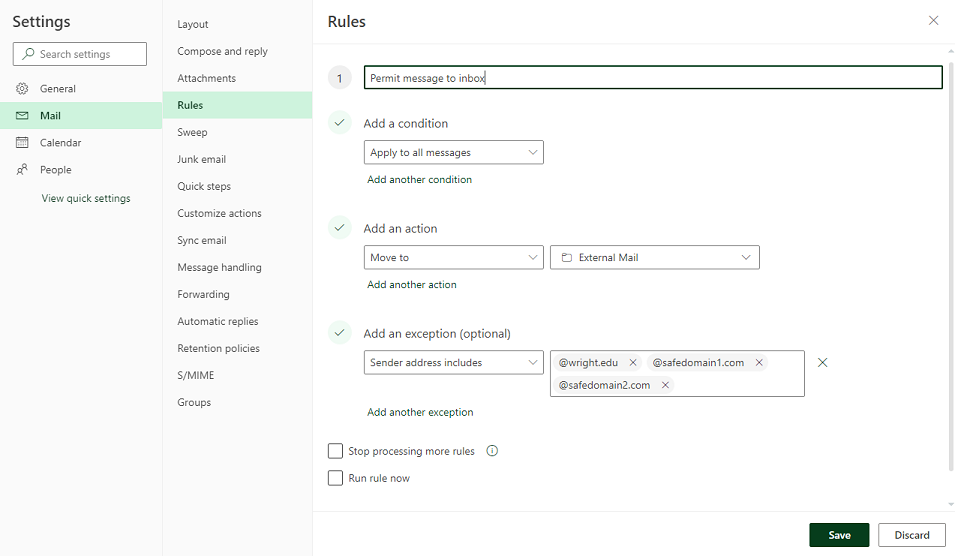Screen dimensions: 955x556
Task: Remove the @safedomain2.com tag
Action: point(665,385)
